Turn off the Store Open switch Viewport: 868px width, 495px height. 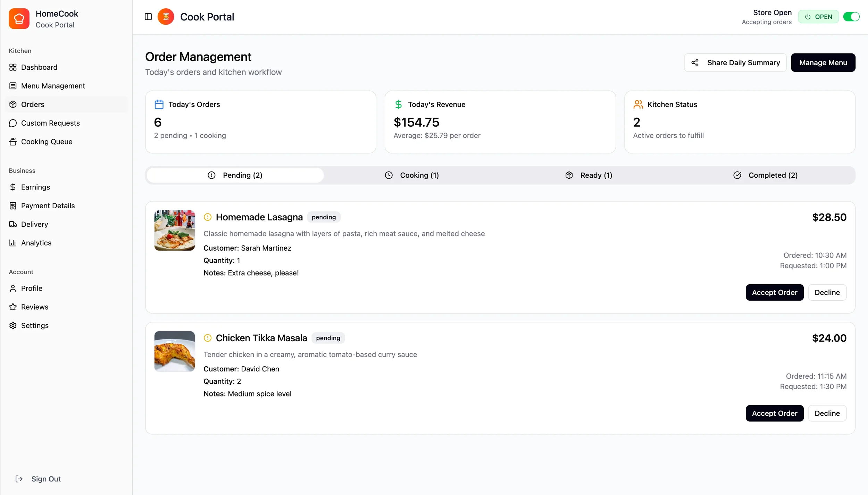click(x=851, y=17)
